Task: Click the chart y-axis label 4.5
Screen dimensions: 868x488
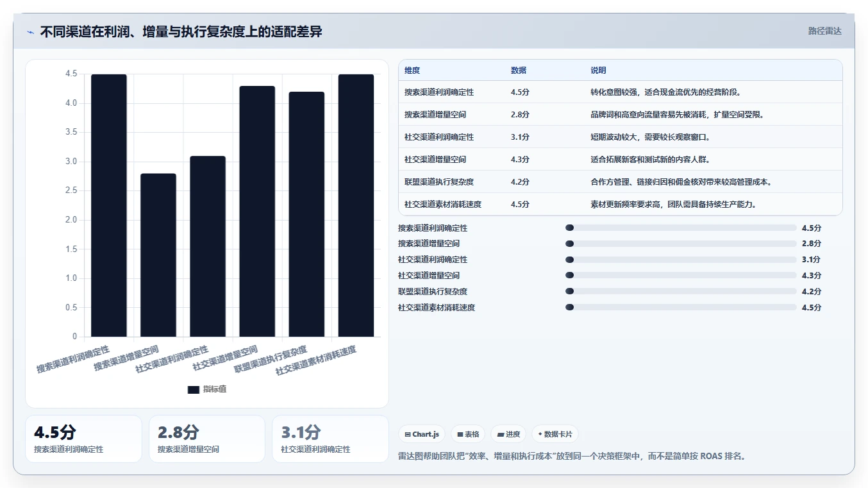Action: coord(71,74)
